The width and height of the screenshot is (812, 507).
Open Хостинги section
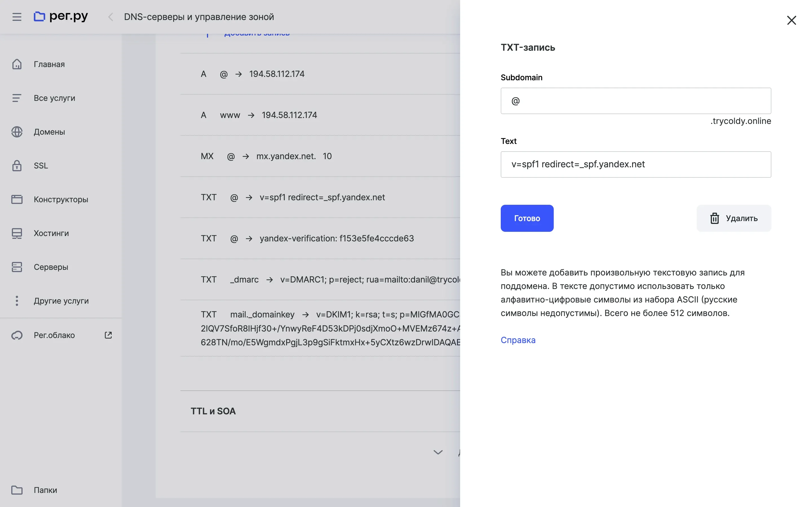(x=51, y=233)
